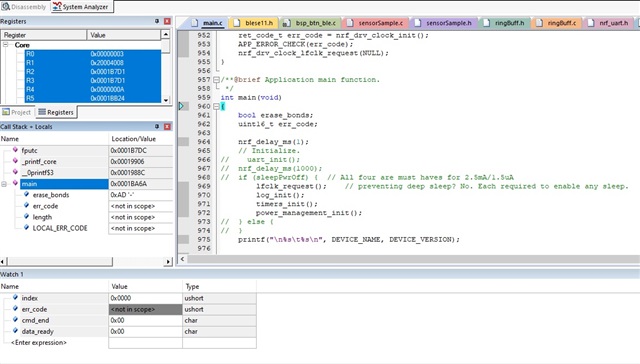Close the Registers panel

click(167, 21)
